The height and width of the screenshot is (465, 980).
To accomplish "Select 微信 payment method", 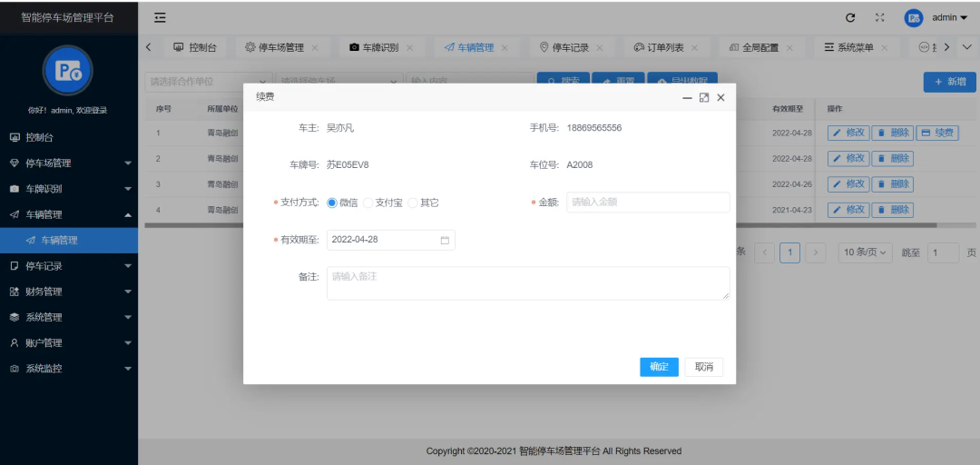I will 332,203.
